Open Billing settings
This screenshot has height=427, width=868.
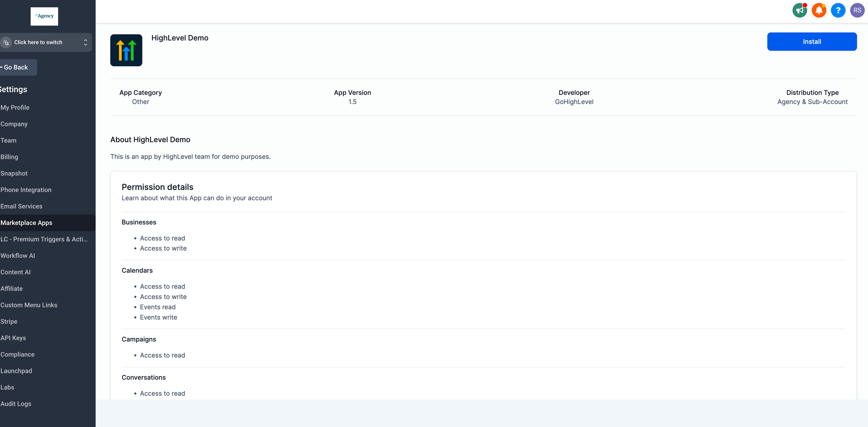coord(9,157)
